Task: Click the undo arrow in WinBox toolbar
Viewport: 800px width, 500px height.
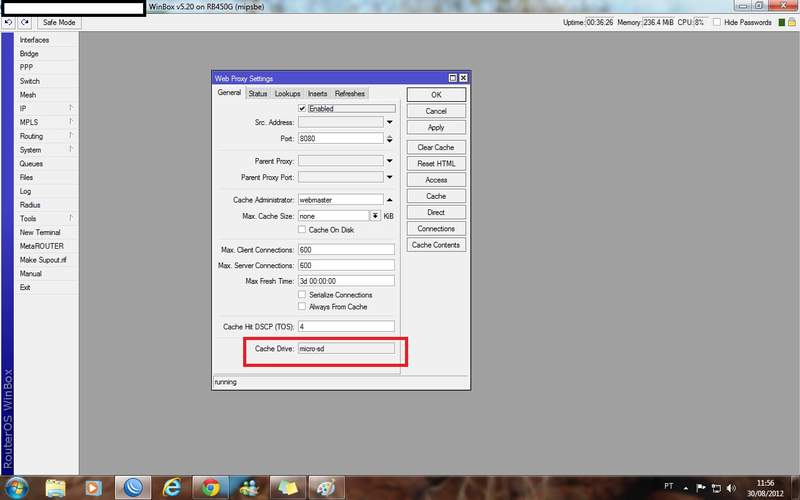Action: [9, 22]
